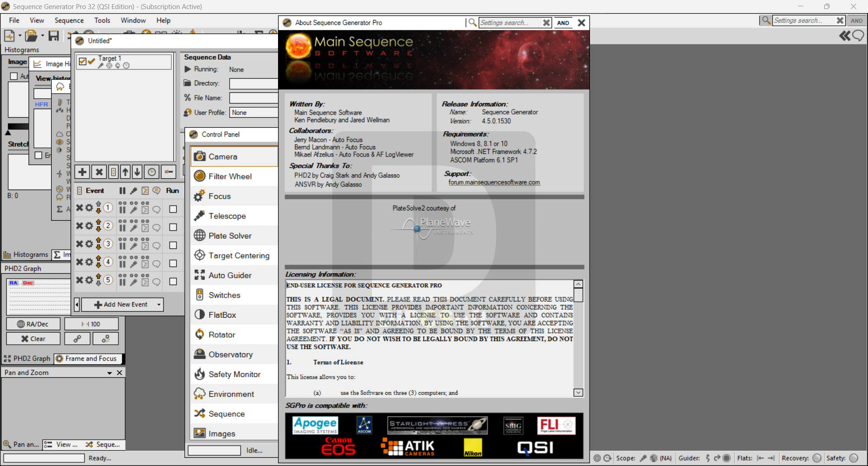Delete event 1 with its X icon
Screen dimensions: 868x466
pyautogui.click(x=80, y=208)
